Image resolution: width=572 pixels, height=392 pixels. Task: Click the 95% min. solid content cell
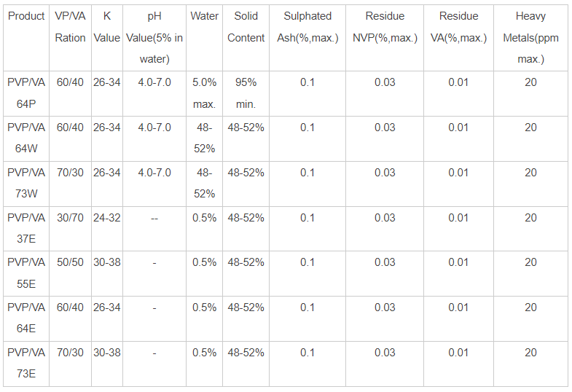pyautogui.click(x=246, y=93)
